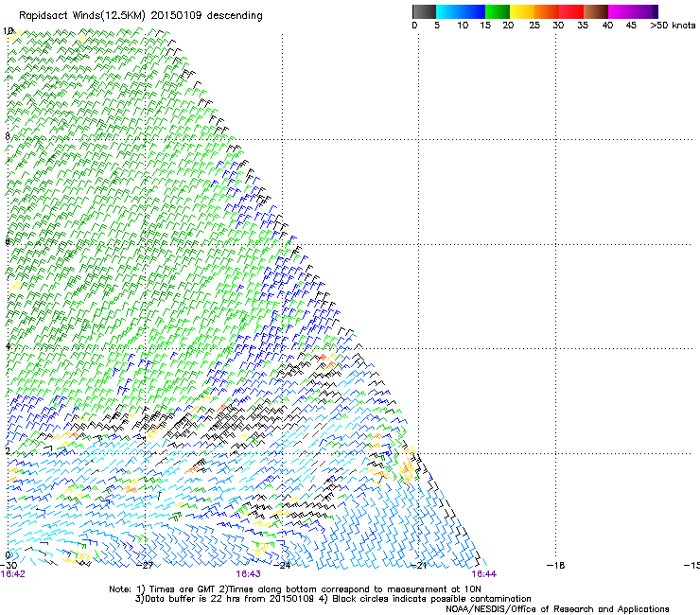Viewport: 700px width, 615px height.
Task: Click the latitude 8 axis label
Action: point(8,136)
